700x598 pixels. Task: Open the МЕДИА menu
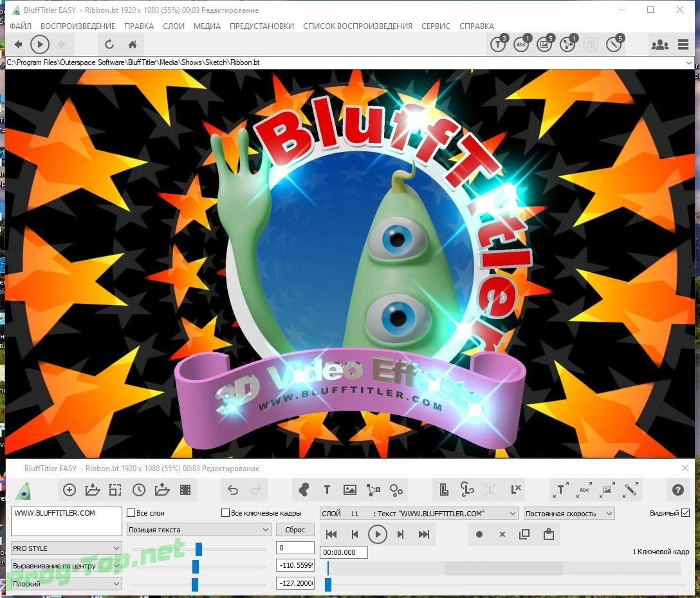(x=207, y=26)
